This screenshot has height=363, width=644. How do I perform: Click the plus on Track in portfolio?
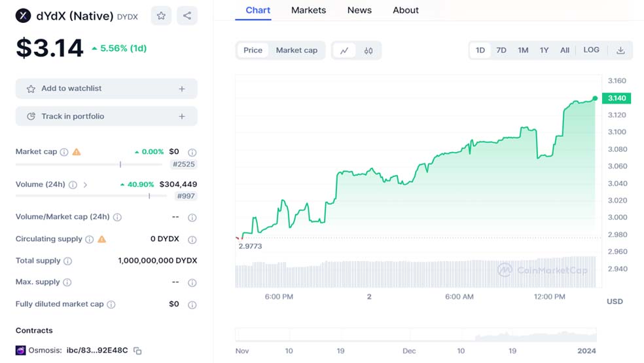pyautogui.click(x=182, y=117)
